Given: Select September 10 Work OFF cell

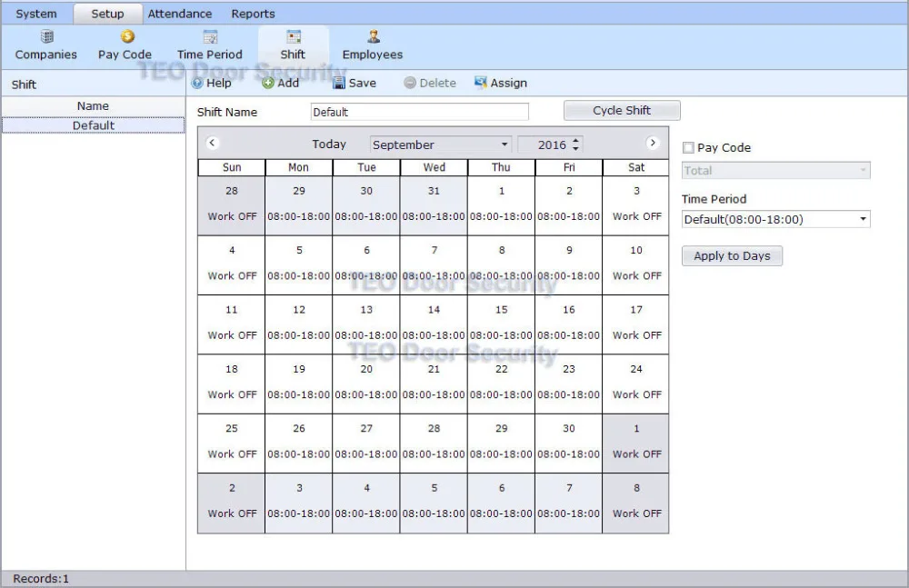Looking at the screenshot, I should pyautogui.click(x=636, y=265).
